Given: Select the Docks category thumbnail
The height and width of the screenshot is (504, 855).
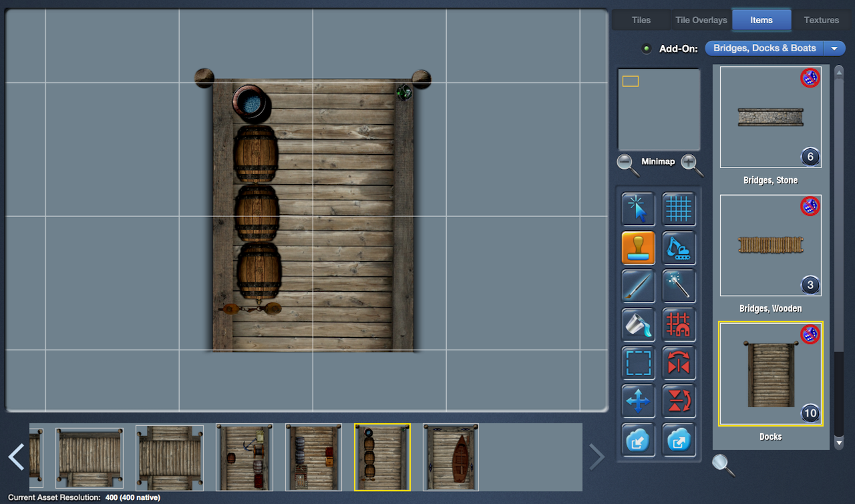Looking at the screenshot, I should [x=770, y=374].
